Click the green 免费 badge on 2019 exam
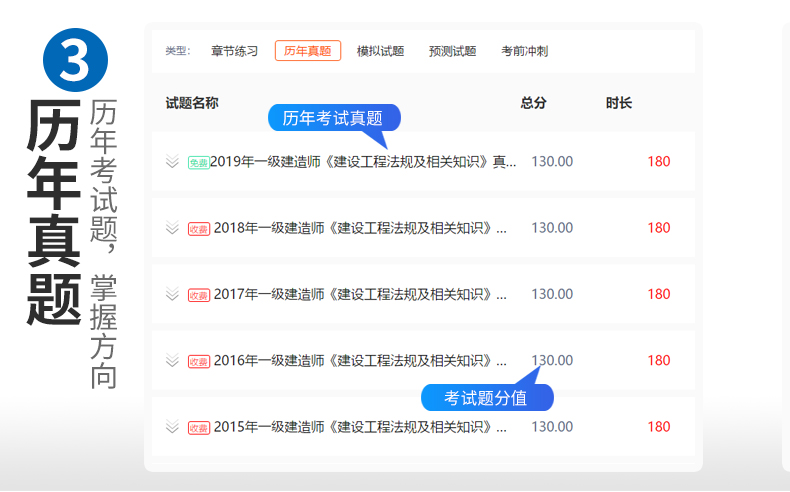Image resolution: width=790 pixels, height=492 pixels. tap(198, 163)
